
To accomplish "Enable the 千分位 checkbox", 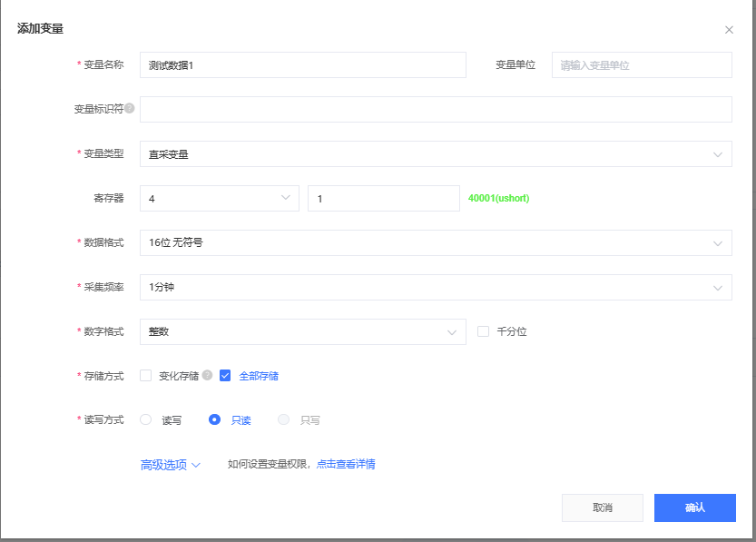I will pos(484,331).
